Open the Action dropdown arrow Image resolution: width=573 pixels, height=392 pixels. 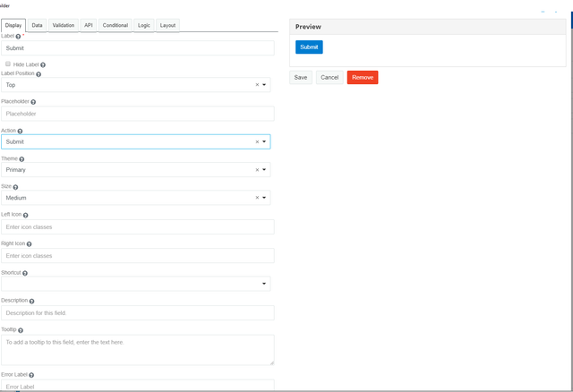pos(264,141)
